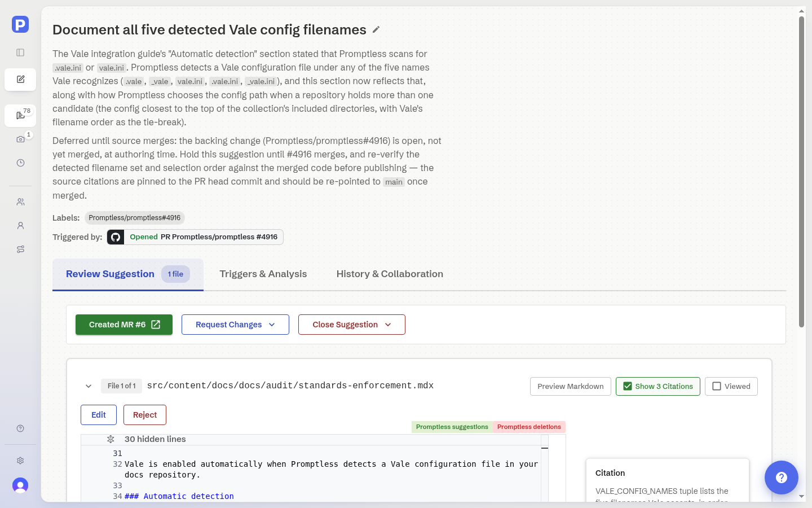Click the scrollbar up arrow

coord(801,11)
